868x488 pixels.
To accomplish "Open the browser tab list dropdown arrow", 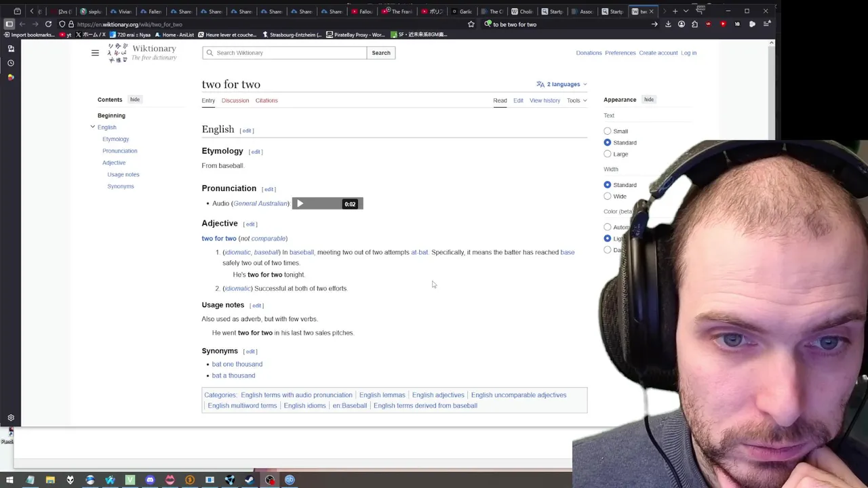I will click(686, 11).
